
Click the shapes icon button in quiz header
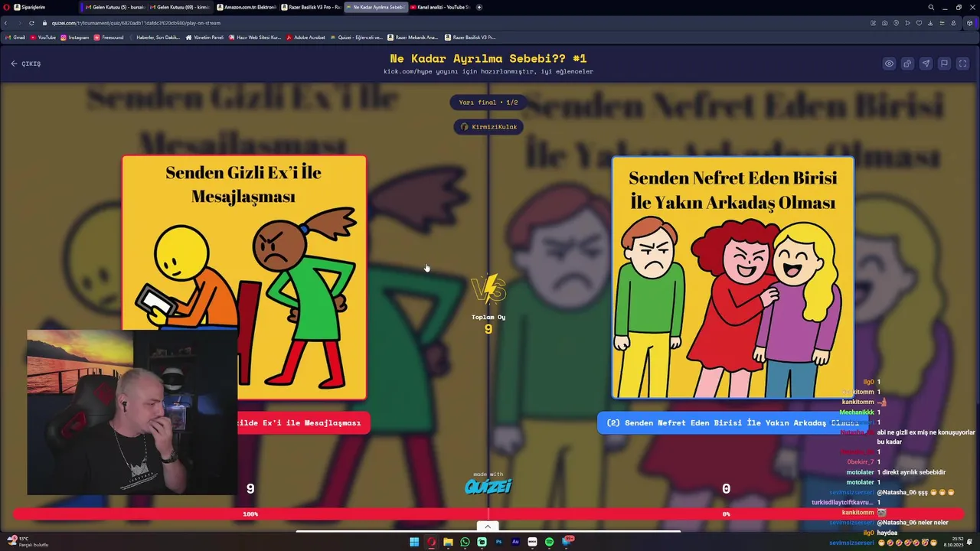[907, 64]
